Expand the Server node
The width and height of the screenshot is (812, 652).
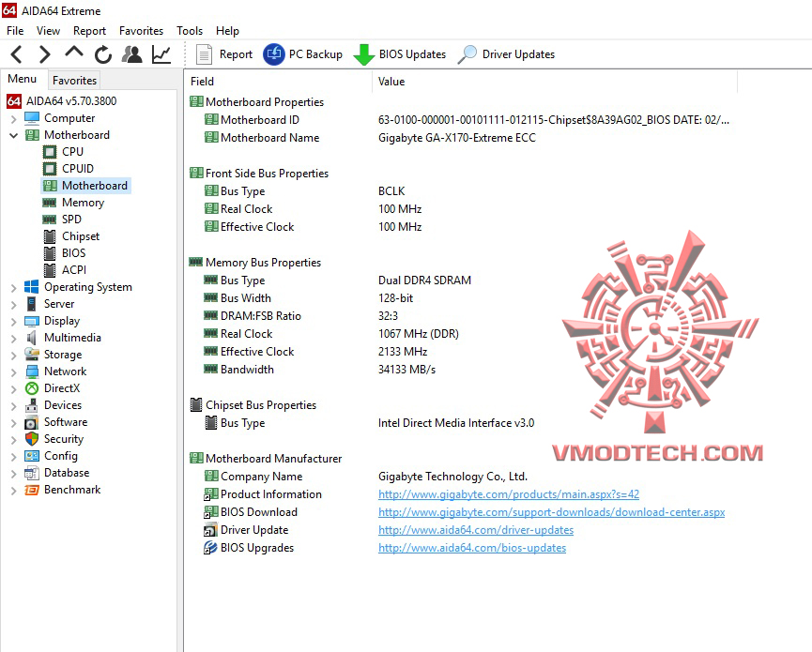coord(13,304)
